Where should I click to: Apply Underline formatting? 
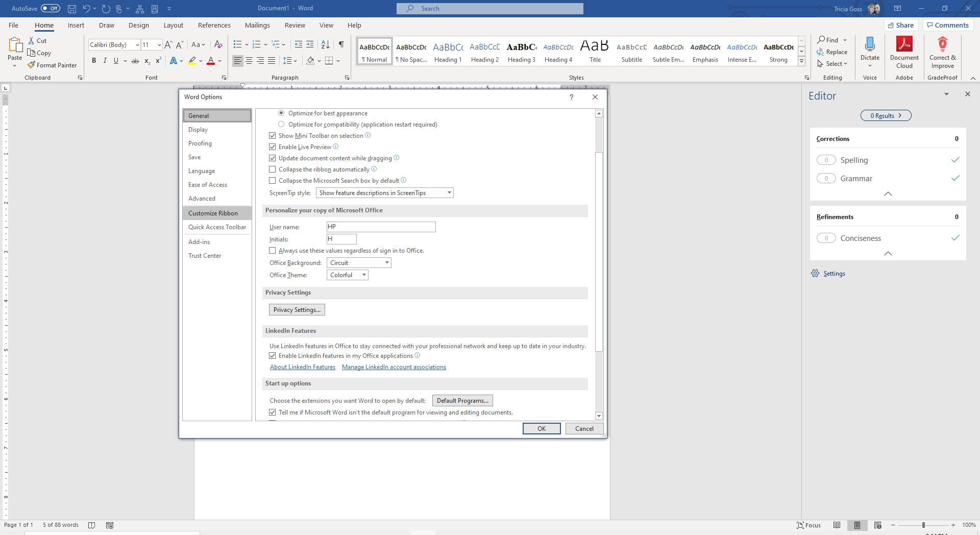point(116,61)
